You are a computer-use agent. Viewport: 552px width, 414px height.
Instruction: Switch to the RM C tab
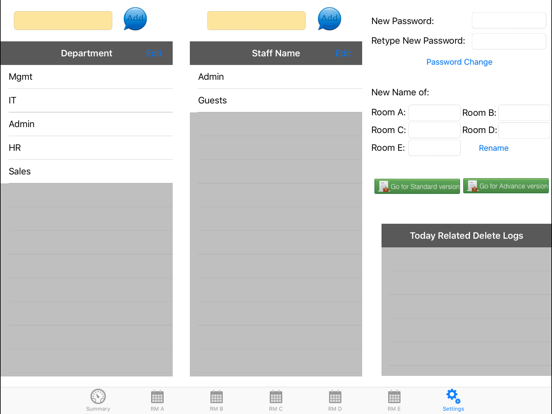(275, 400)
